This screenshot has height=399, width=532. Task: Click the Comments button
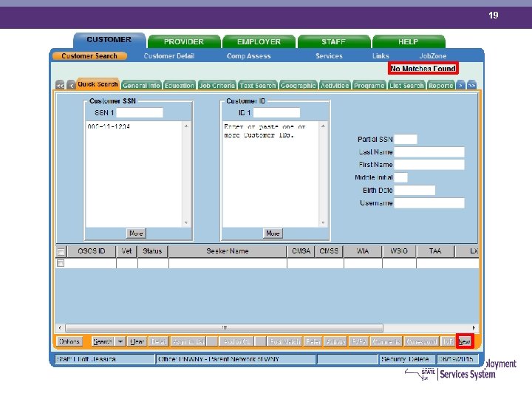pyautogui.click(x=386, y=341)
